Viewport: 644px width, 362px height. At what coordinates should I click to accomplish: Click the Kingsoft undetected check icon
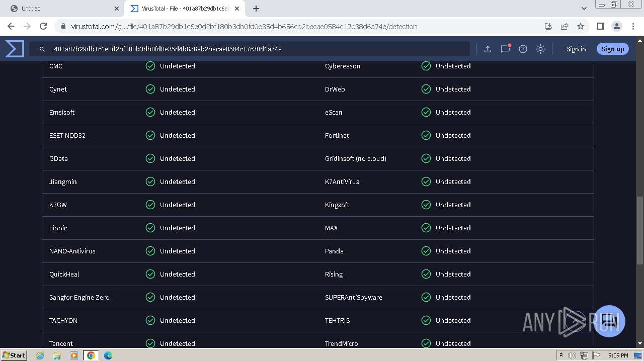coord(426,205)
